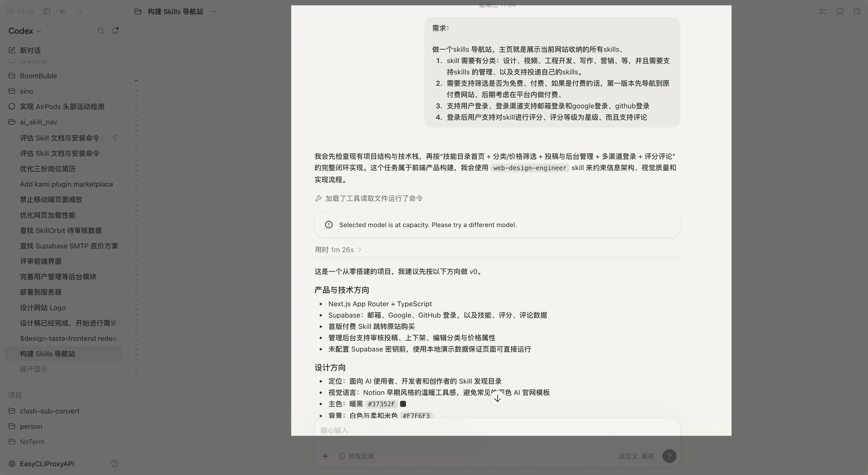Open the search magnifier in sidebar
This screenshot has width=868, height=475.
101,31
